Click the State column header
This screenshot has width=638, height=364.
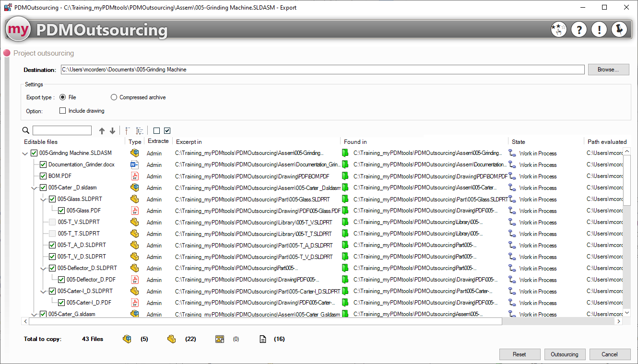[519, 142]
